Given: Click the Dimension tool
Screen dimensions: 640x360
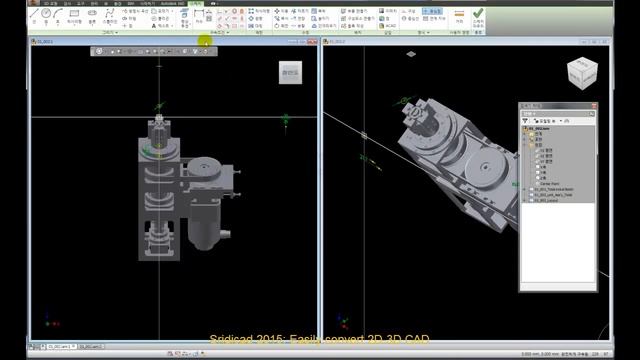Looking at the screenshot, I should click(x=199, y=17).
